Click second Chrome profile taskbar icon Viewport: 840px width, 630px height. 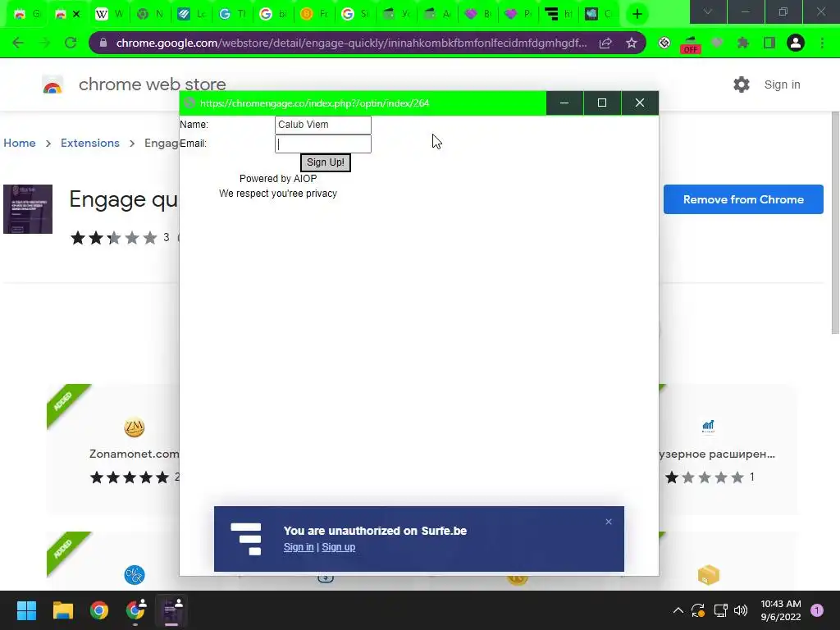coord(135,610)
